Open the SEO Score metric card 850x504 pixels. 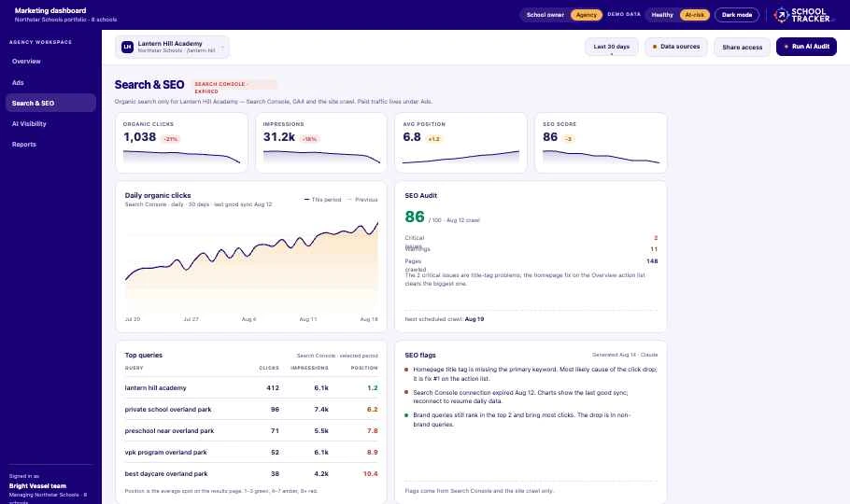coord(601,143)
